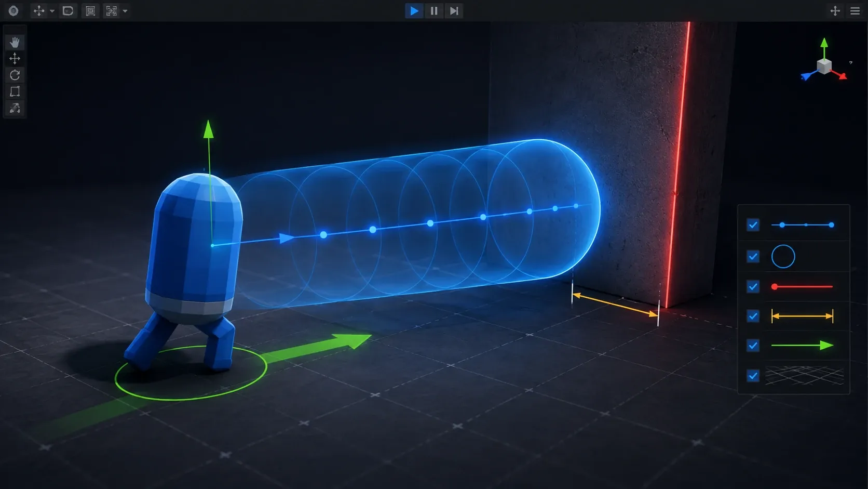Toggle the blue sweep path line checkbox
868x489 pixels.
[753, 224]
